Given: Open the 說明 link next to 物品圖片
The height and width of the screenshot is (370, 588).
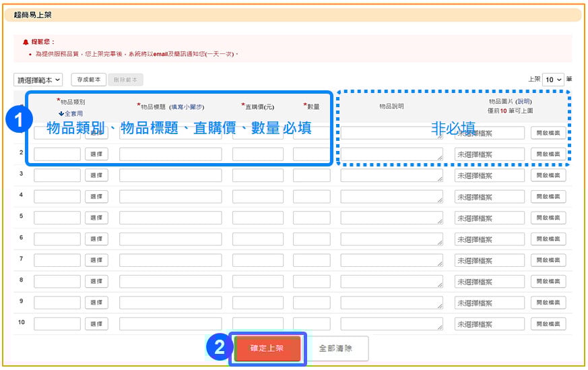Looking at the screenshot, I should click(x=523, y=101).
